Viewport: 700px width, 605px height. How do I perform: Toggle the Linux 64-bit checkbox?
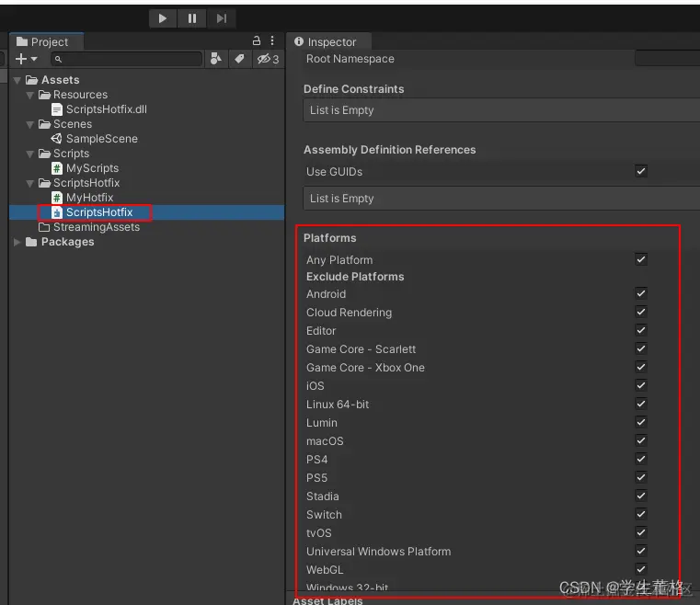[x=641, y=404]
